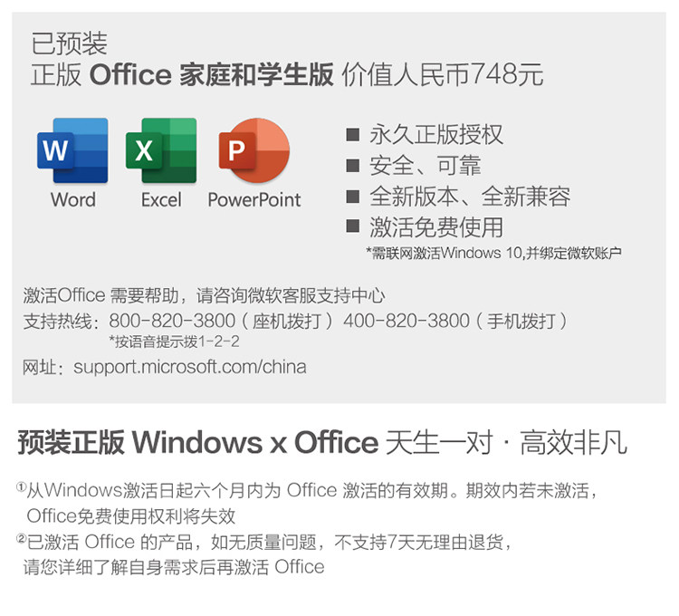Viewport: 679px width, 616px height.
Task: Click the *按语音提示拨1-2-2 note
Action: click(x=174, y=342)
